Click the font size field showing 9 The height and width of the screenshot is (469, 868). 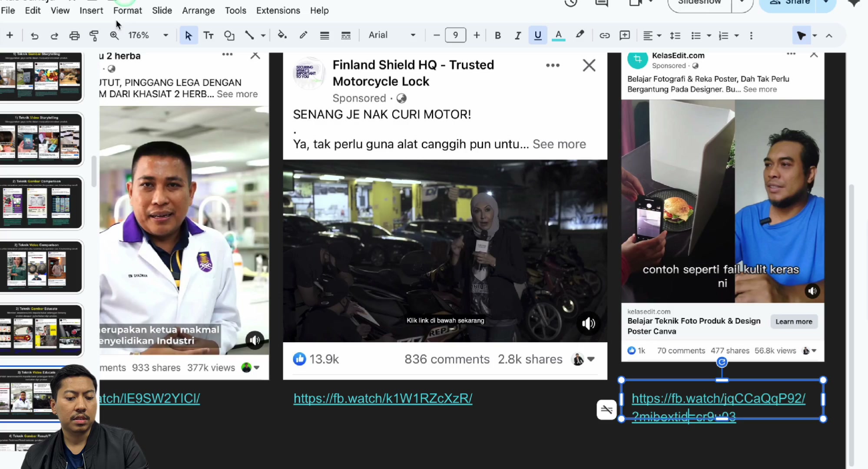click(x=455, y=35)
